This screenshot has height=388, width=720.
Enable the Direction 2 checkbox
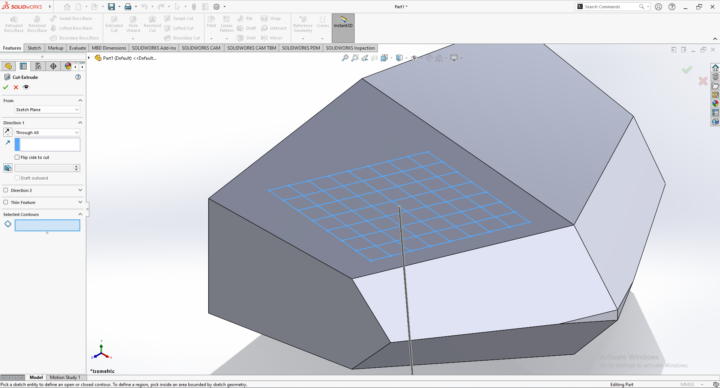[x=6, y=190]
